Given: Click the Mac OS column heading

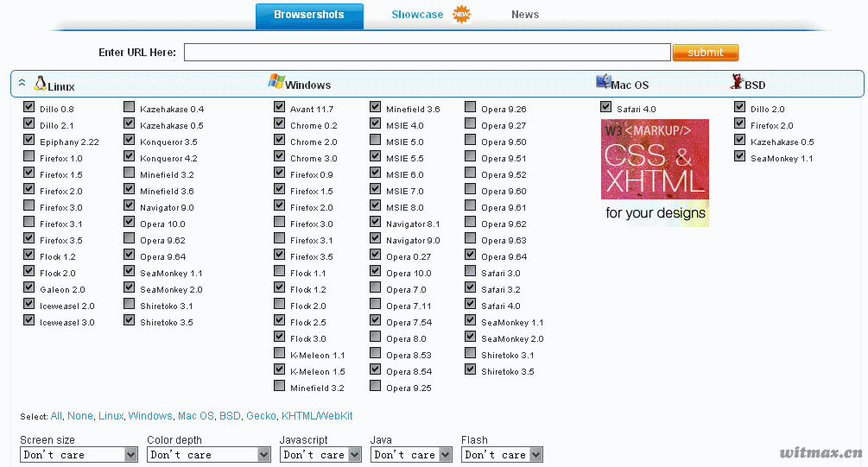Looking at the screenshot, I should [x=630, y=85].
